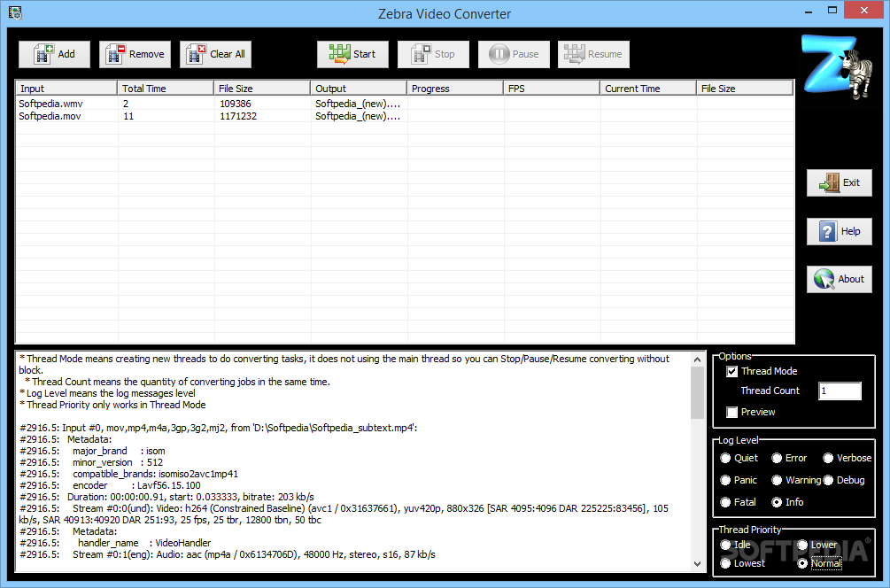Image resolution: width=890 pixels, height=588 pixels.
Task: Click the FPS column header
Action: (551, 89)
